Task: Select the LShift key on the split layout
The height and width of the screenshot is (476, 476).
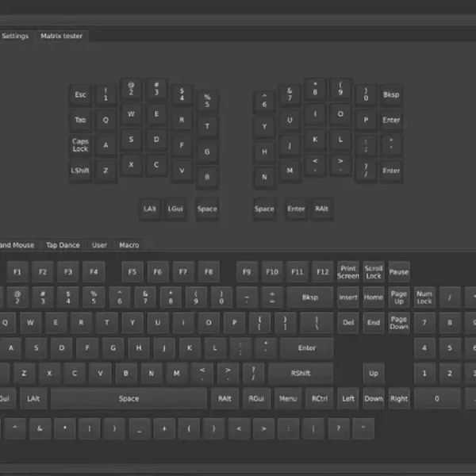Action: coord(80,171)
